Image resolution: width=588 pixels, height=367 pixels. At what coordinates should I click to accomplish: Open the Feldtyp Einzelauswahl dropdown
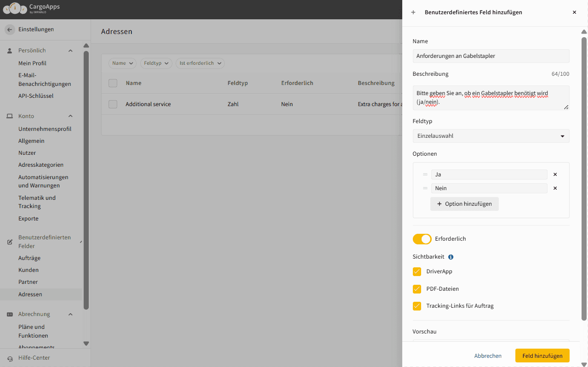pos(491,136)
